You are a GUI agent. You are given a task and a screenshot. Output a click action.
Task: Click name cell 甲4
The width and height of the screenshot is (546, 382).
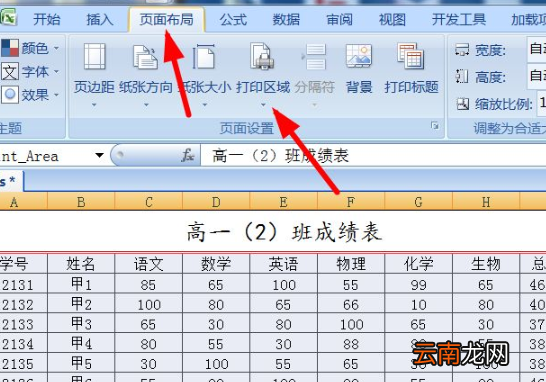coord(81,343)
